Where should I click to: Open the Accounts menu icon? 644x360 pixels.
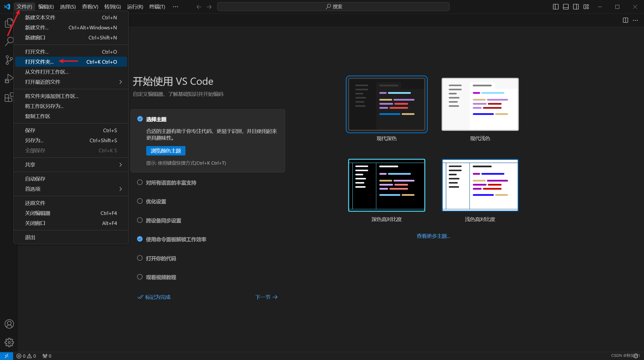[9, 324]
